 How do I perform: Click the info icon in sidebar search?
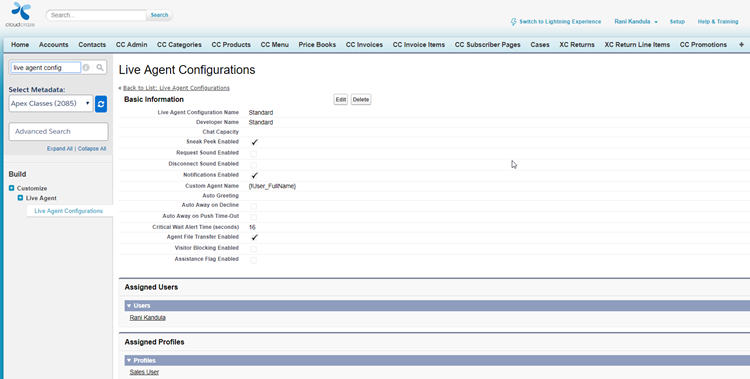pyautogui.click(x=86, y=67)
